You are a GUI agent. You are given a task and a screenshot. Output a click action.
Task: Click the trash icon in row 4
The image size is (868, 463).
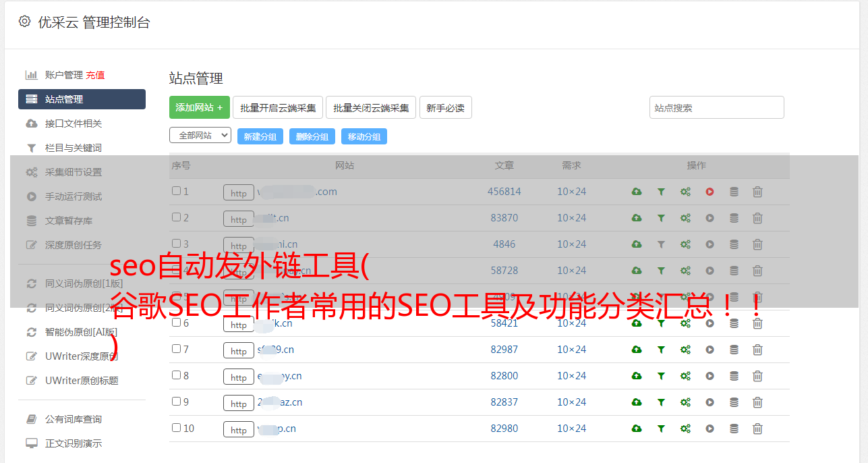point(757,271)
